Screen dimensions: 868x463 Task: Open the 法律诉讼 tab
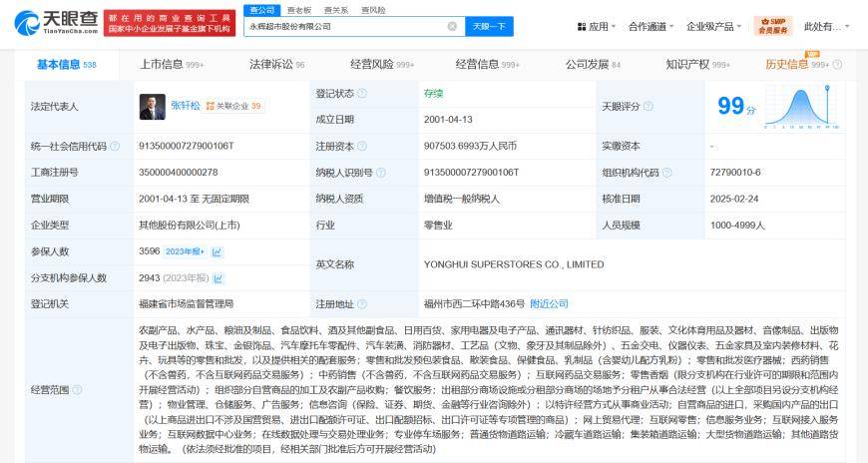(x=276, y=64)
